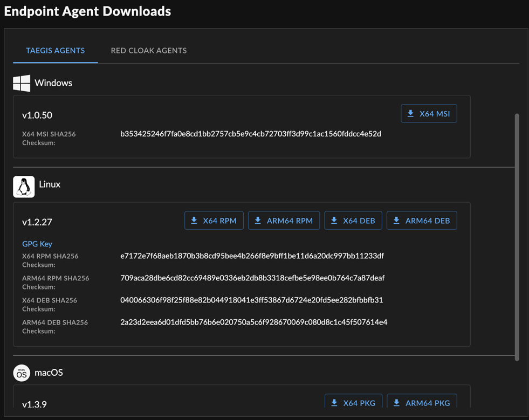The image size is (529, 420).
Task: Download the Linux X64 RPM package
Action: [214, 221]
